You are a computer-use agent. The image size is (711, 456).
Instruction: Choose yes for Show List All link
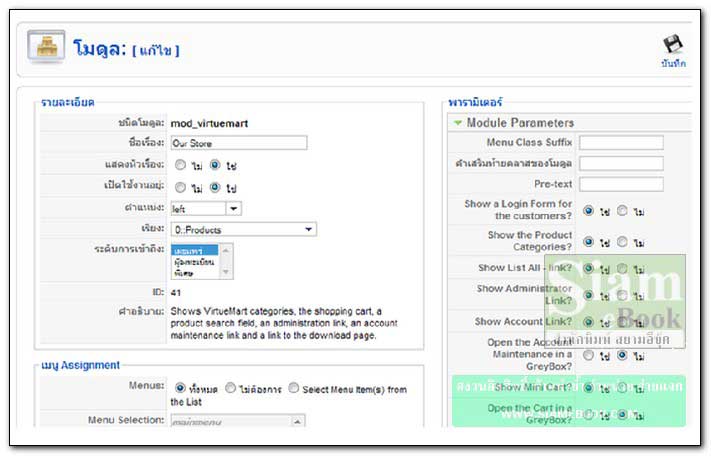tap(589, 268)
